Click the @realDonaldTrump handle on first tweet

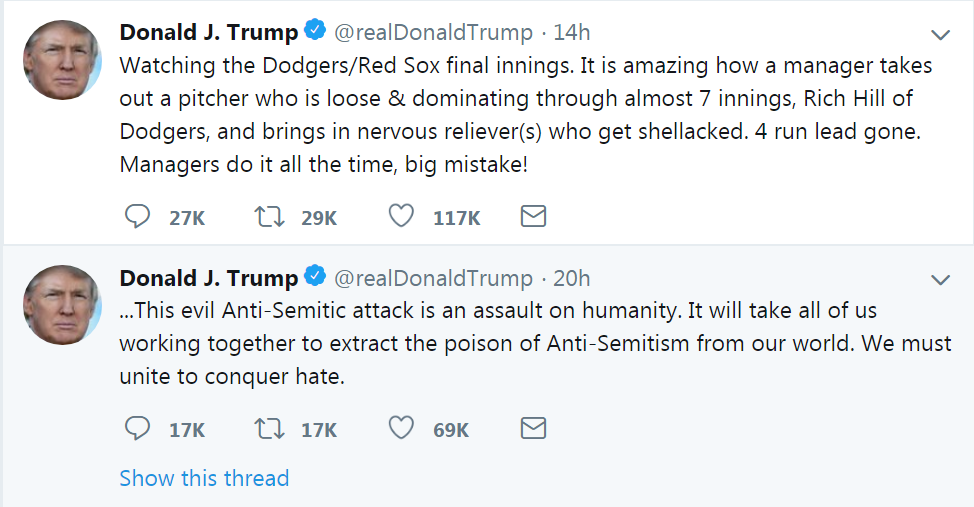click(x=433, y=32)
